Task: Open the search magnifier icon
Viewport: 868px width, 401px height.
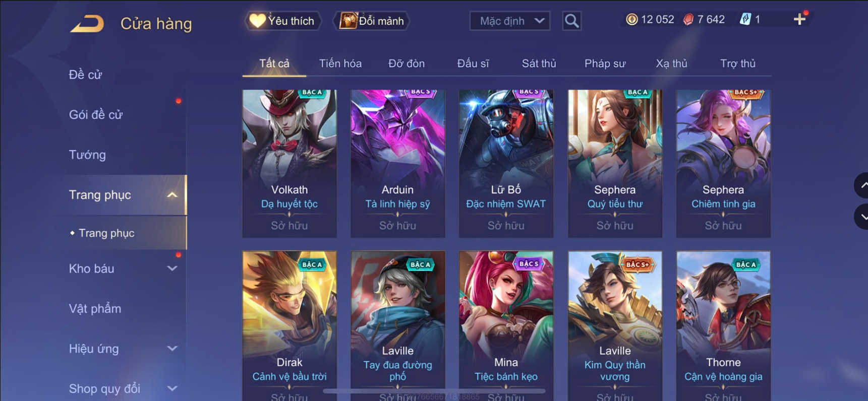Action: 571,21
